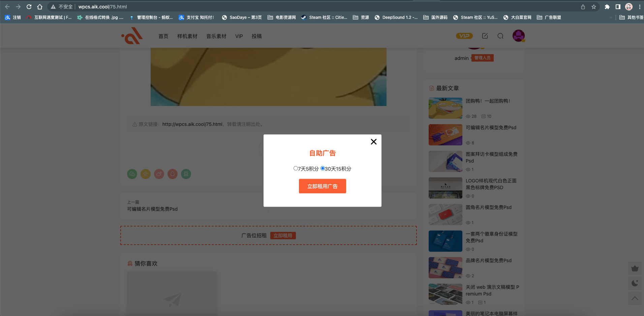Open the browser extensions puzzle icon
Image resolution: width=644 pixels, height=316 pixels.
tap(607, 7)
